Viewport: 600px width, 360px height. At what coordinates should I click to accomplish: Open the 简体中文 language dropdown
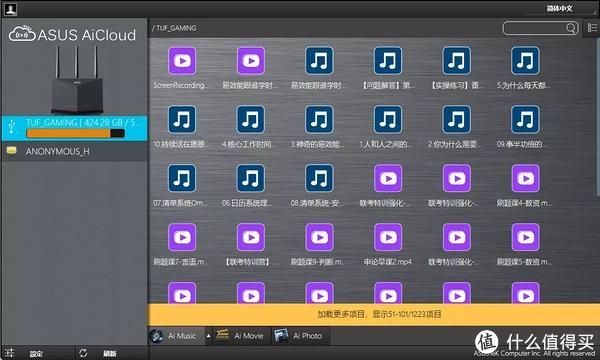[x=560, y=8]
